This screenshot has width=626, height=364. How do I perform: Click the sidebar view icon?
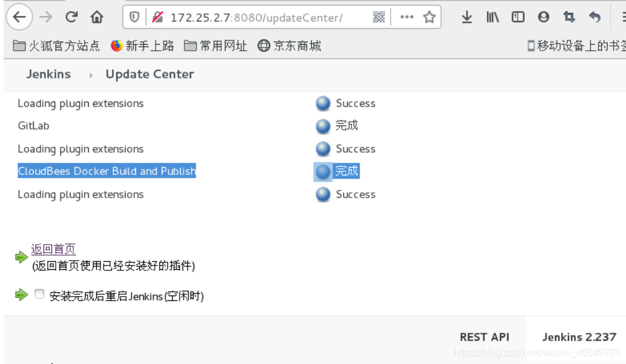click(x=518, y=18)
